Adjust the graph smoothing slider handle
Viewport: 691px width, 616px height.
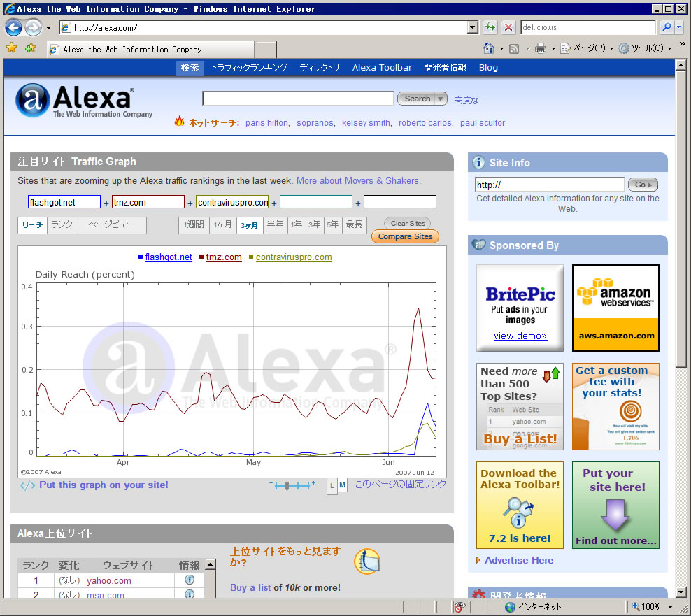click(x=287, y=485)
